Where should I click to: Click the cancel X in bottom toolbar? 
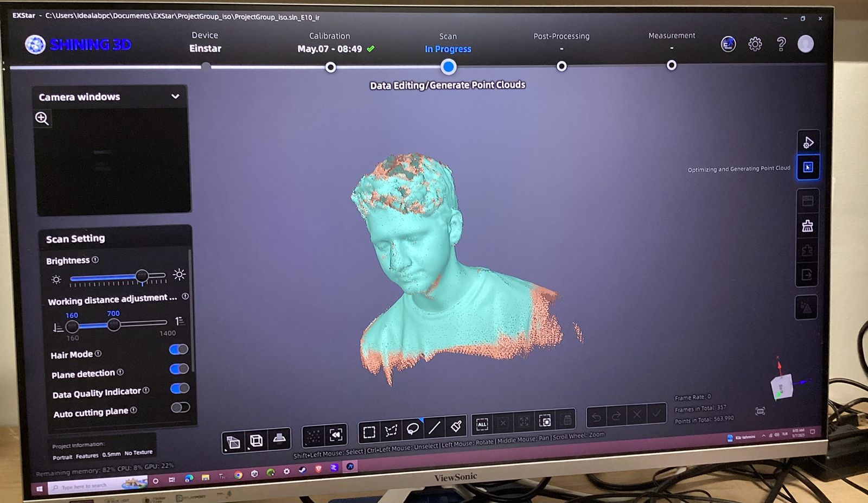point(636,415)
